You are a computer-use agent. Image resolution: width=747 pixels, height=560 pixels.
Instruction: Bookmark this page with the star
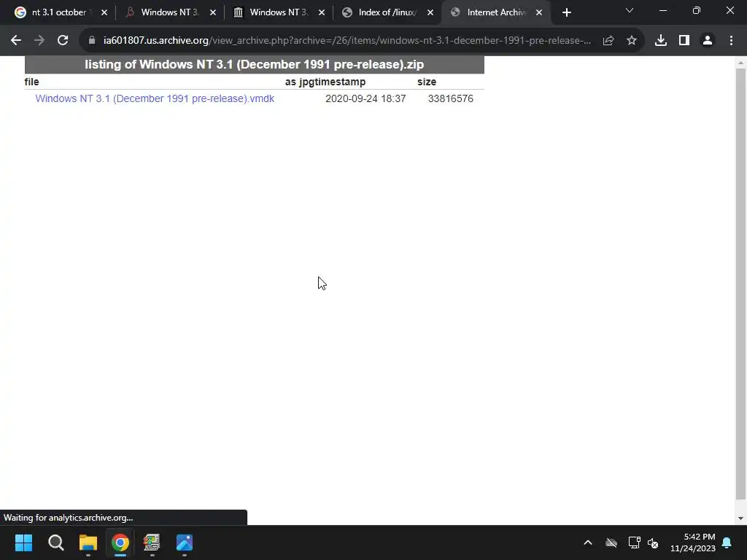632,41
